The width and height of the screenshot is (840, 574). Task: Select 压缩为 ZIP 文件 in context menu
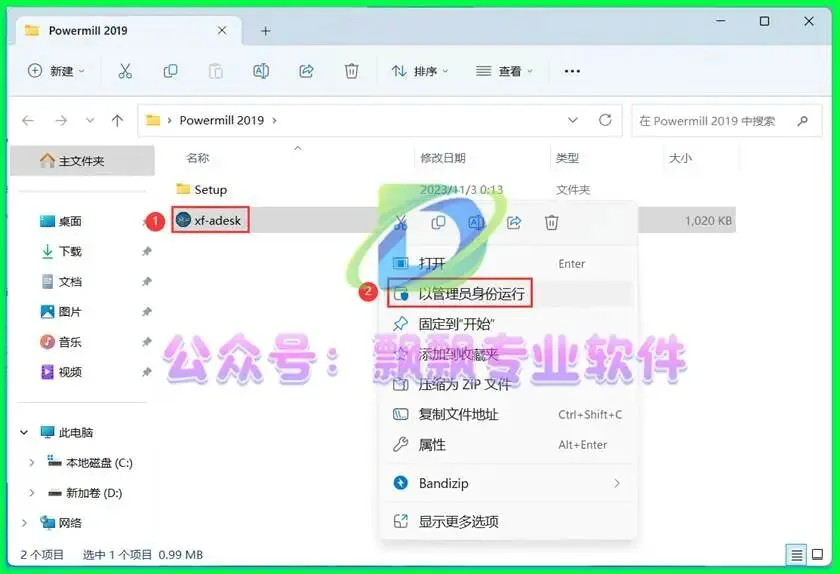[509, 384]
